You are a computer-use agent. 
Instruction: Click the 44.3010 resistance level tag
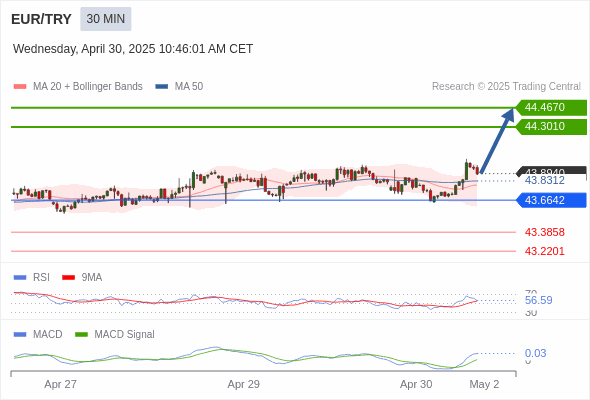[x=551, y=126]
